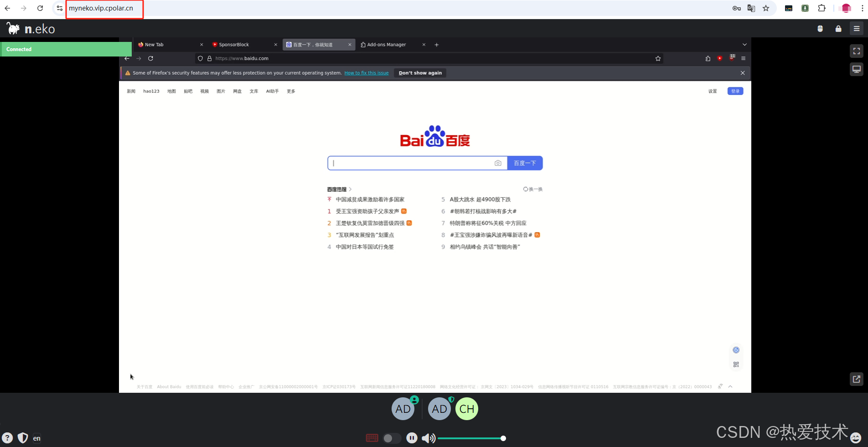868x447 pixels.
Task: Click the green download extension icon
Action: pos(805,8)
